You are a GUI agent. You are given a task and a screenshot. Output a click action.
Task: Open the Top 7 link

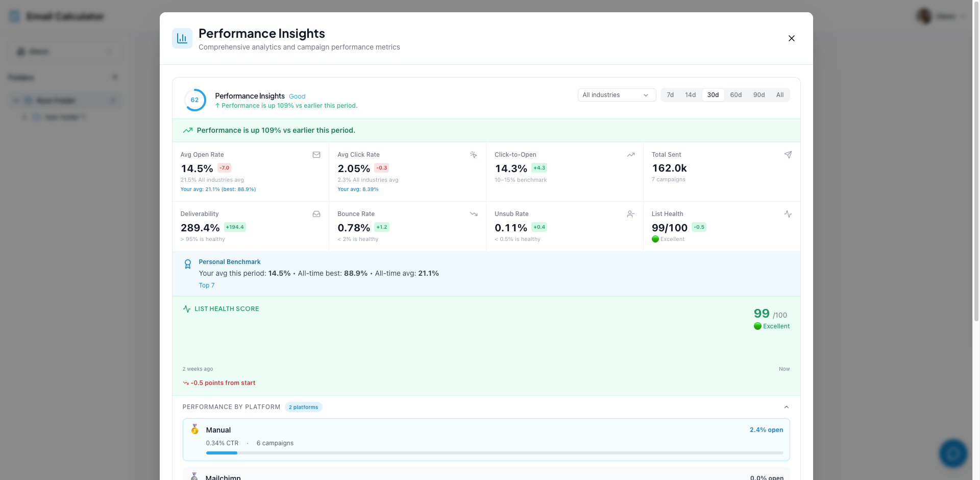[x=207, y=285]
